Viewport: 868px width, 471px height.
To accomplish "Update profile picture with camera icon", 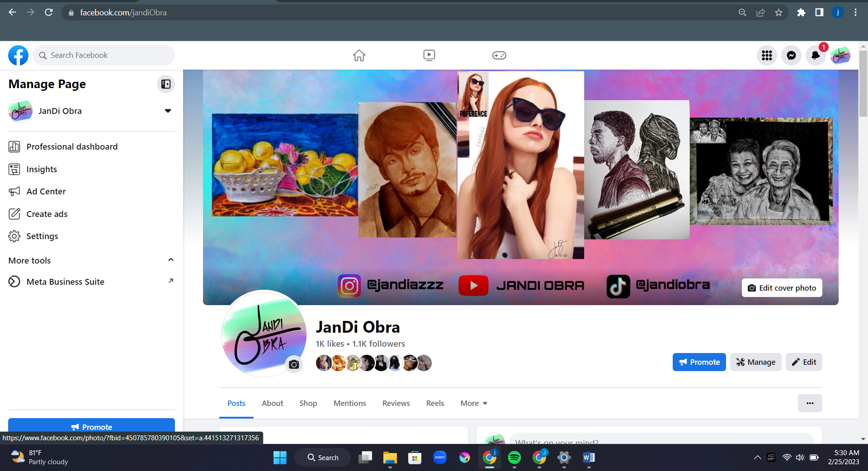I will click(294, 364).
